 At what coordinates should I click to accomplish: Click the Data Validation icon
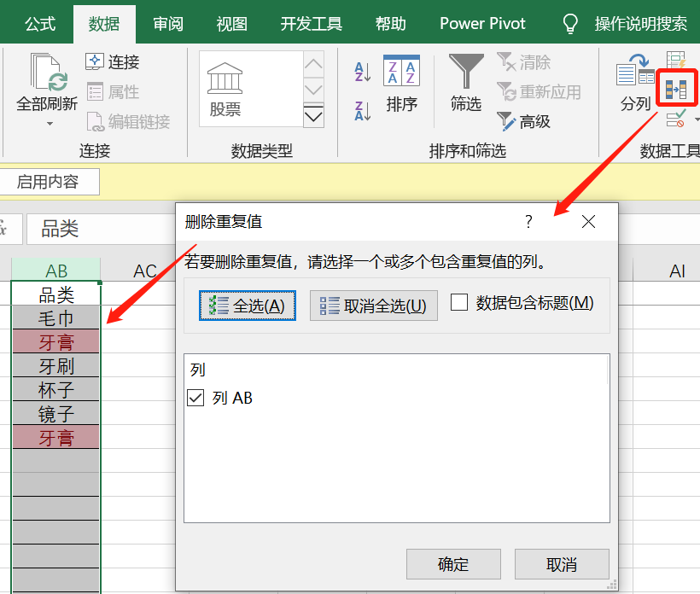tap(676, 119)
